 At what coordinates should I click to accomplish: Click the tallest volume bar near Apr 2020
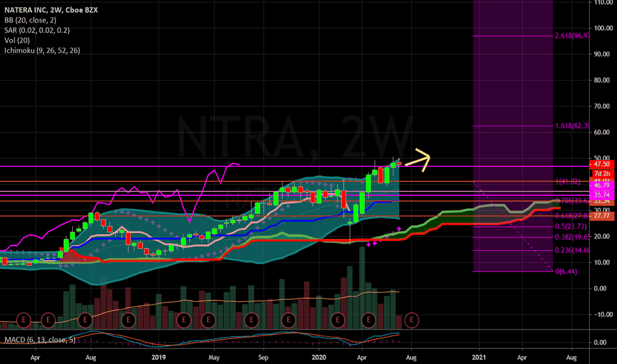362,288
